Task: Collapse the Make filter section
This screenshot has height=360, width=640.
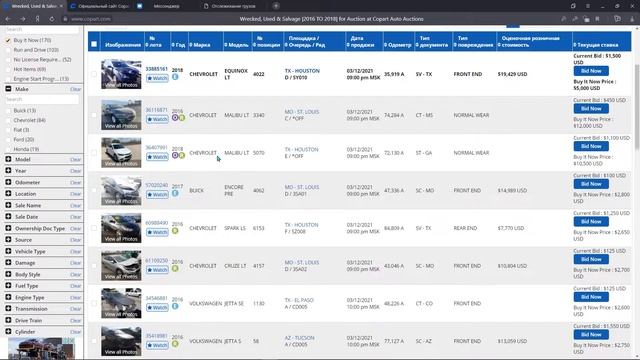Action: (8, 89)
